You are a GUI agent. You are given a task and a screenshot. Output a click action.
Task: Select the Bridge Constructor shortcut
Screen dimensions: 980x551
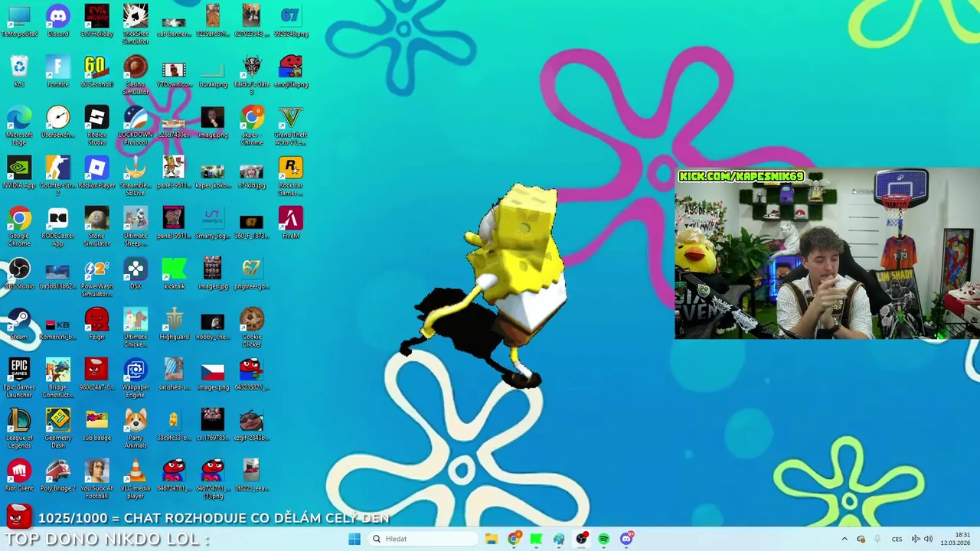pyautogui.click(x=57, y=378)
